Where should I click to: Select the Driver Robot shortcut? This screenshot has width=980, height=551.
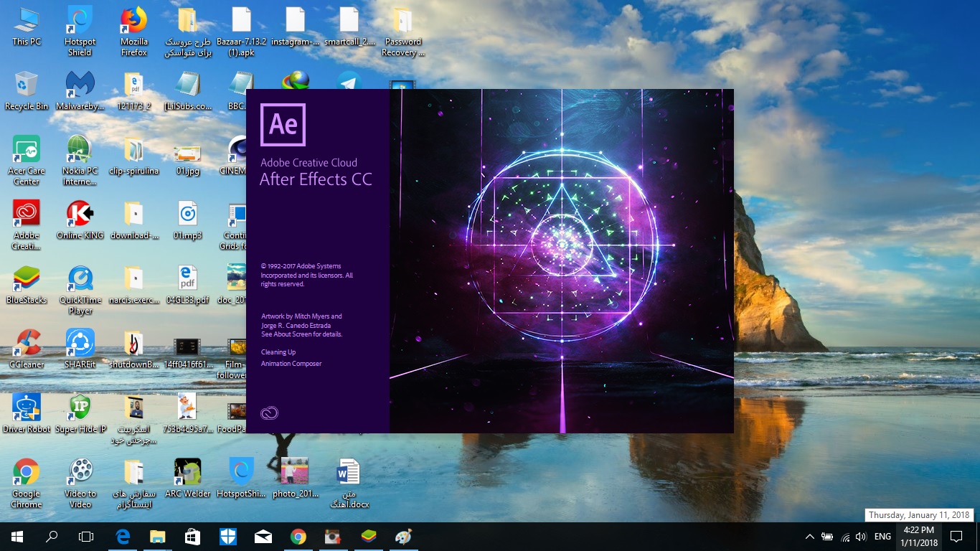pyautogui.click(x=27, y=414)
